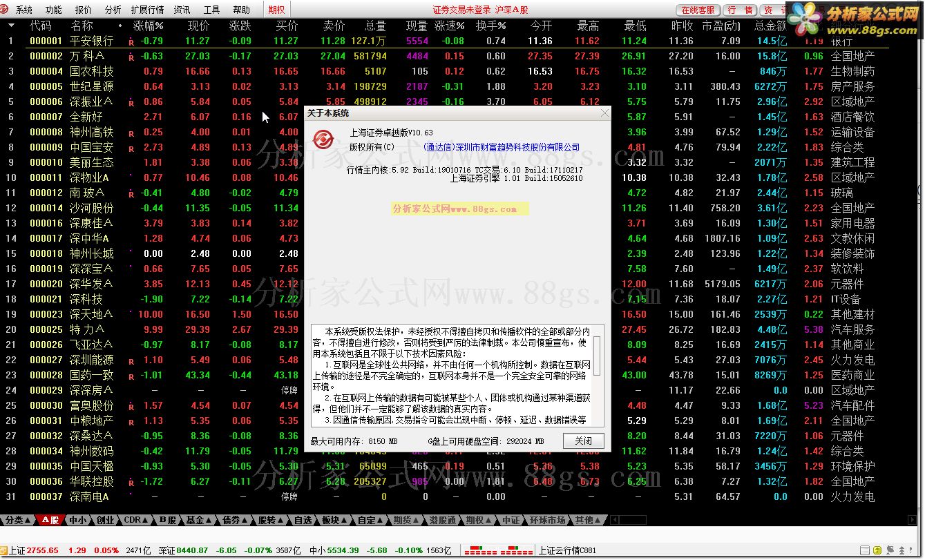Switch to the 环球市场 tab
The height and width of the screenshot is (560, 925).
pyautogui.click(x=548, y=520)
